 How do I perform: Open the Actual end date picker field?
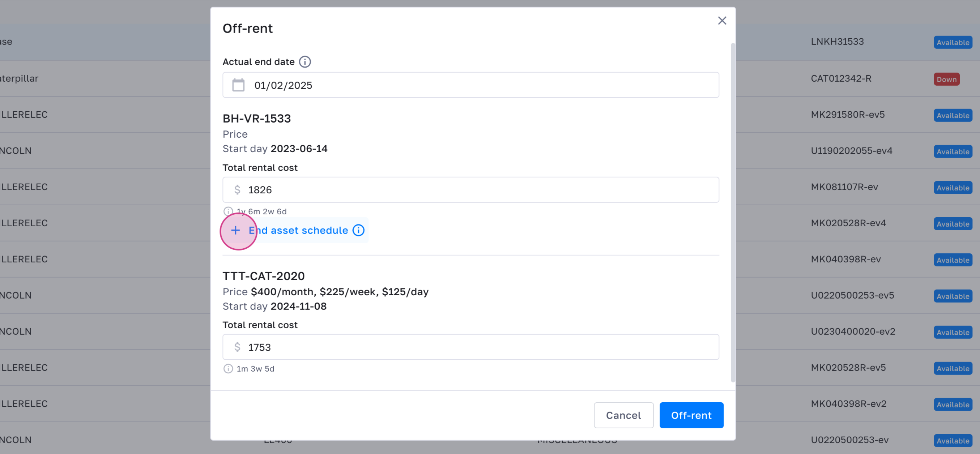470,85
